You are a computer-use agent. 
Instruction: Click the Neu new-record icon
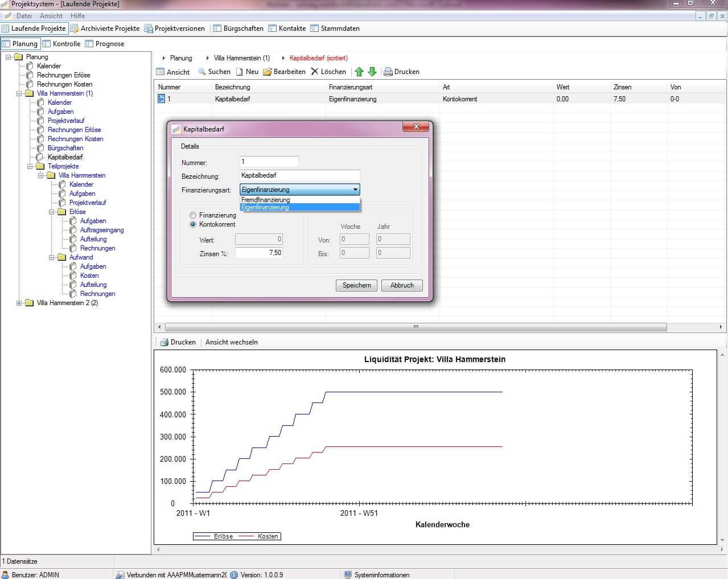coord(240,72)
